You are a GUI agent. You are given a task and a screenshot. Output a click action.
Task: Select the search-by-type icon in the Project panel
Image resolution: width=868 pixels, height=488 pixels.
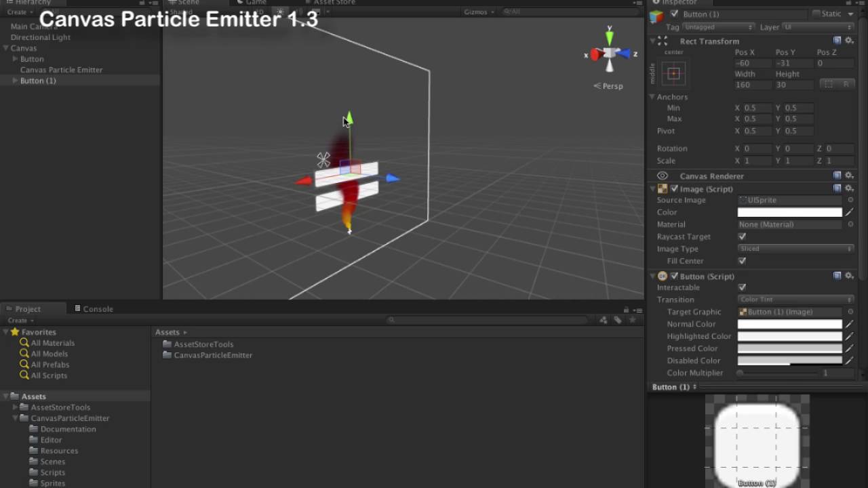click(604, 319)
